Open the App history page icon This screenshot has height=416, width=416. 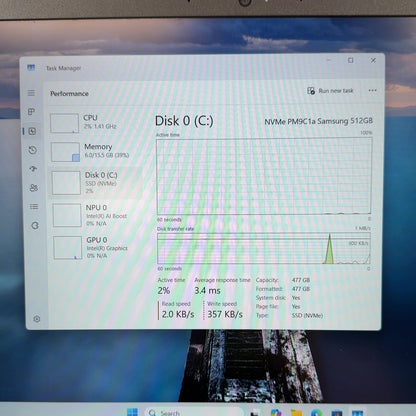pos(33,150)
